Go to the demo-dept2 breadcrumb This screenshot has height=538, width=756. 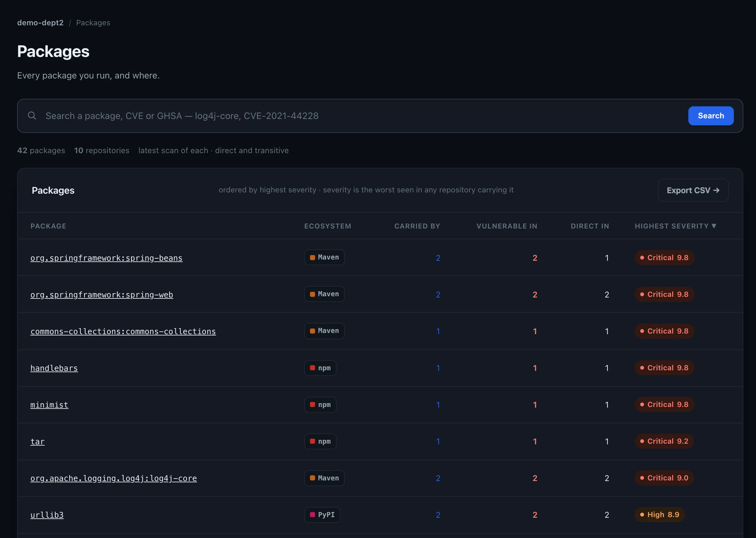[40, 22]
